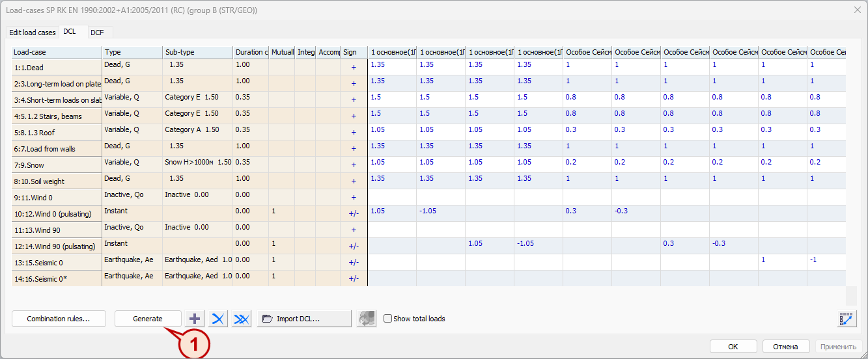Select the DCL tab

(70, 32)
